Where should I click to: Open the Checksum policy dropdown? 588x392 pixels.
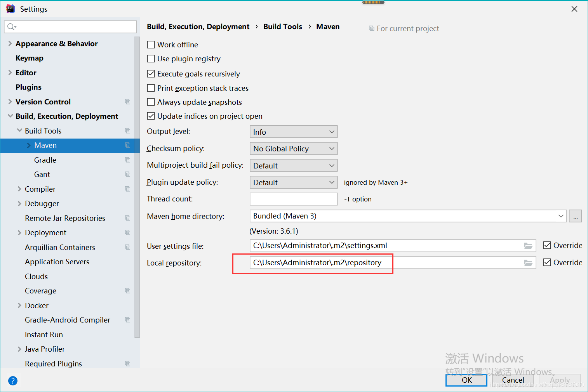pos(294,148)
